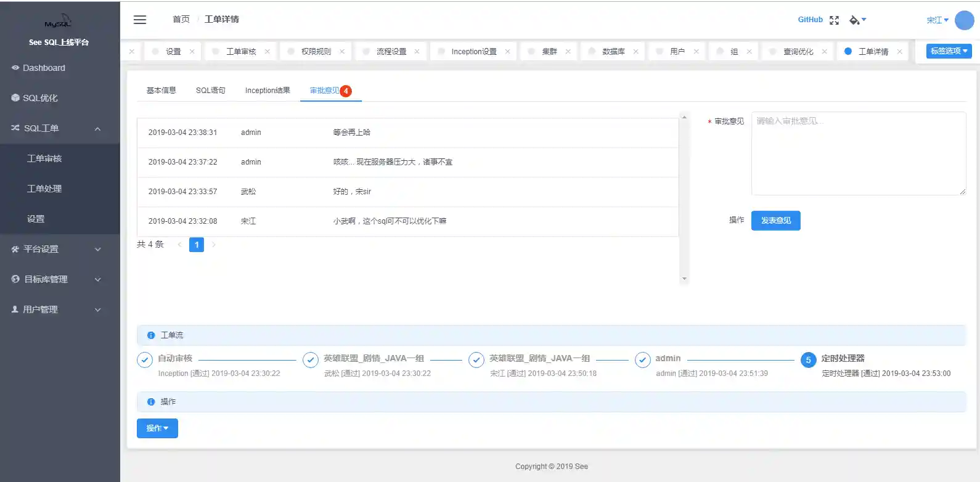Click the hamburger menu collapse icon
Screen dimensions: 980x482
tap(140, 20)
